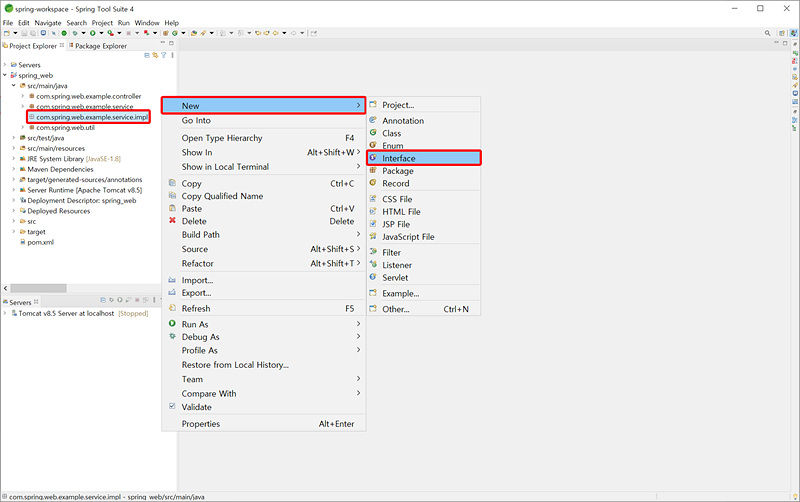Click the Open Type toolbar icon
This screenshot has width=800, height=502.
pyautogui.click(x=194, y=33)
